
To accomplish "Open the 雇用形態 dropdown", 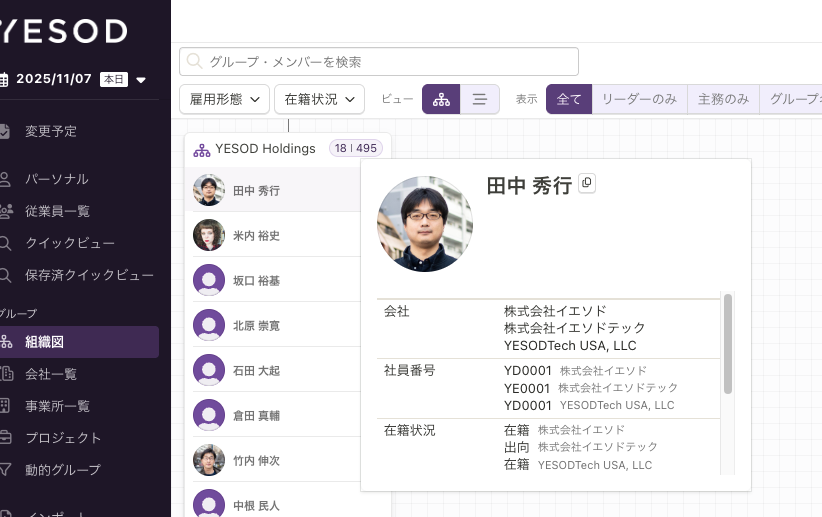I will (224, 99).
